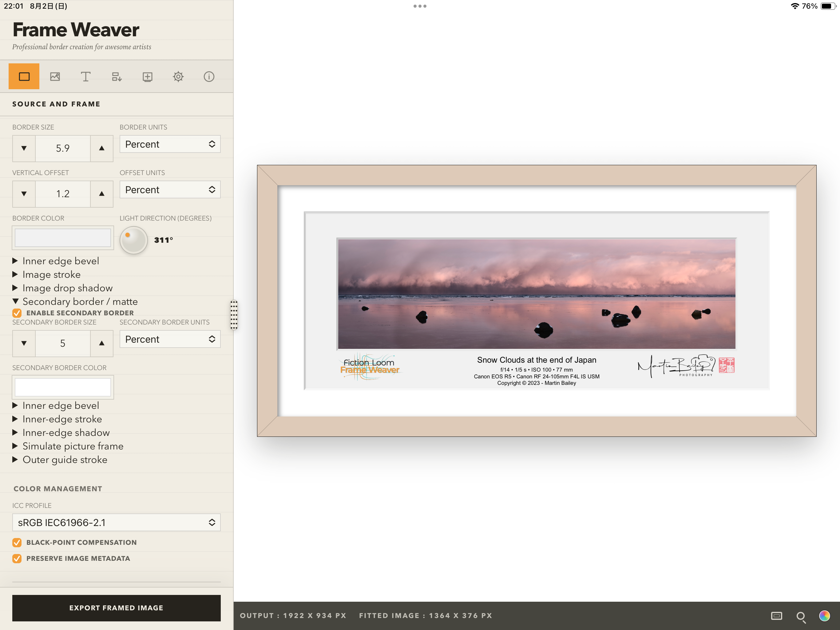
Task: Increase border size with up arrow
Action: (102, 148)
